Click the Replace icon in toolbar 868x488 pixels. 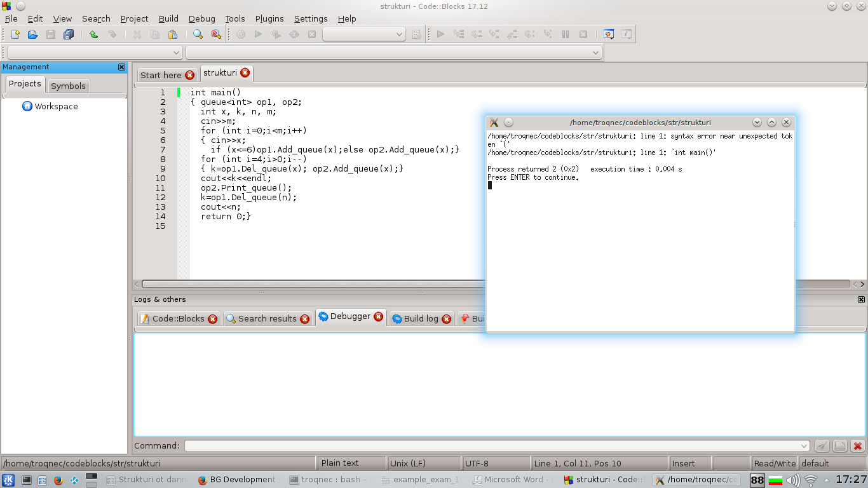(x=215, y=34)
